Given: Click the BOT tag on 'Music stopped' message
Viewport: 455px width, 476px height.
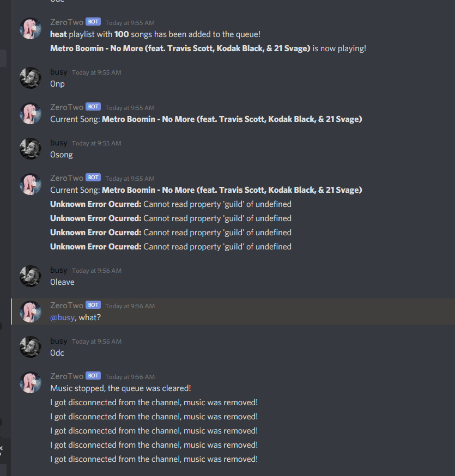Looking at the screenshot, I should point(93,376).
